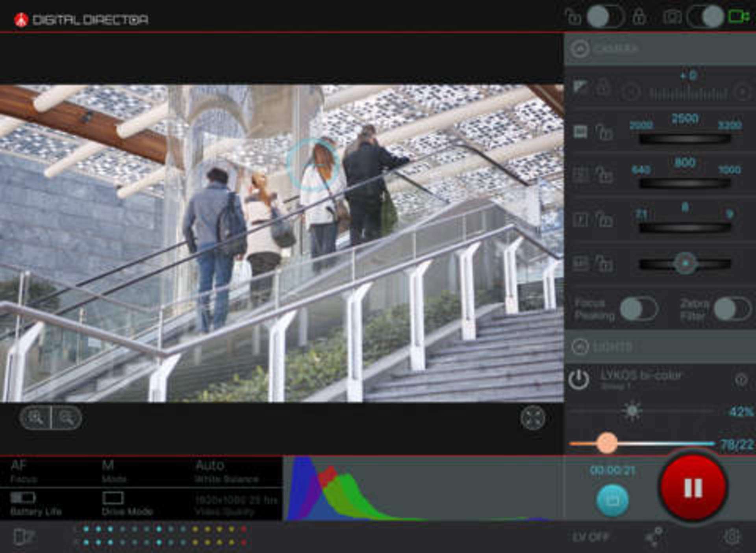The width and height of the screenshot is (756, 553).
Task: Toggle the Focus Peaking switch
Action: tap(638, 309)
